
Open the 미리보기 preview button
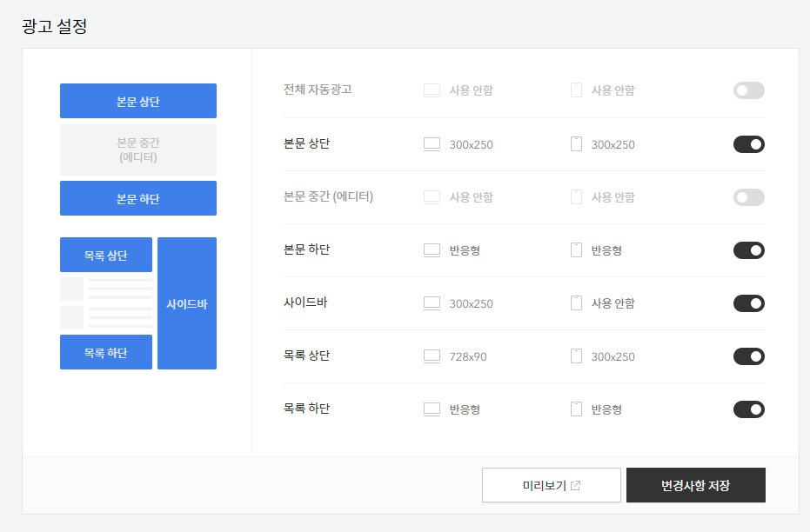click(x=552, y=485)
